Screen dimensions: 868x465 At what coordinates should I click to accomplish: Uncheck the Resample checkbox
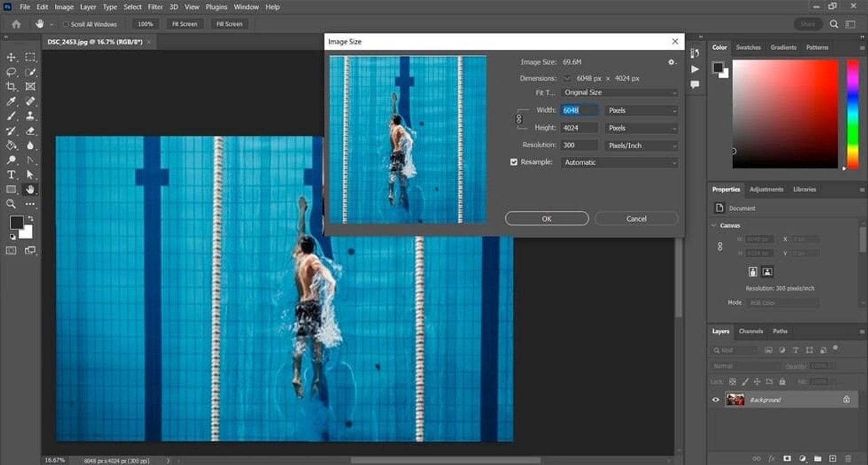(514, 162)
